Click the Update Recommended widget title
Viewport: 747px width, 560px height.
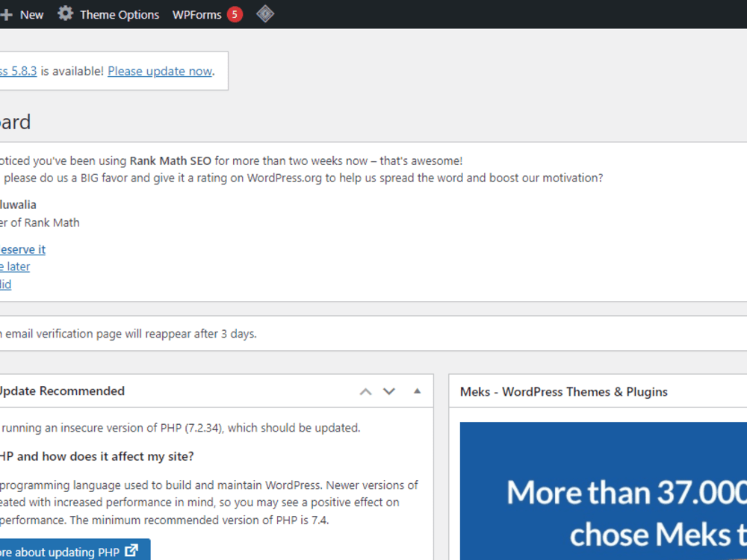pos(62,391)
